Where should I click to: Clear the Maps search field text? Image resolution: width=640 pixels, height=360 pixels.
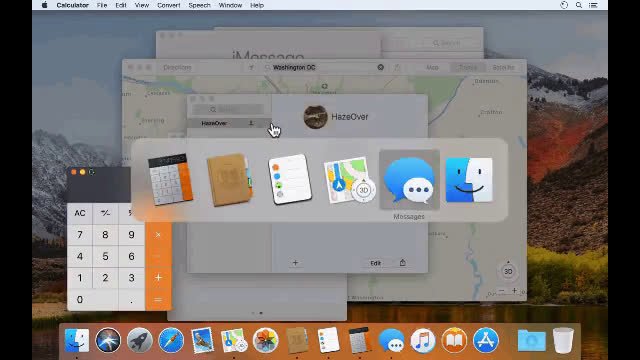click(380, 67)
